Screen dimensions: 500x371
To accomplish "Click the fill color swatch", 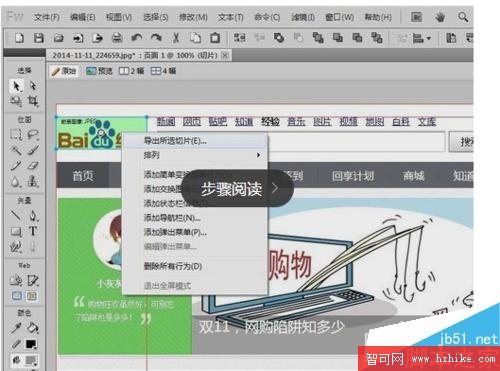I will [31, 360].
